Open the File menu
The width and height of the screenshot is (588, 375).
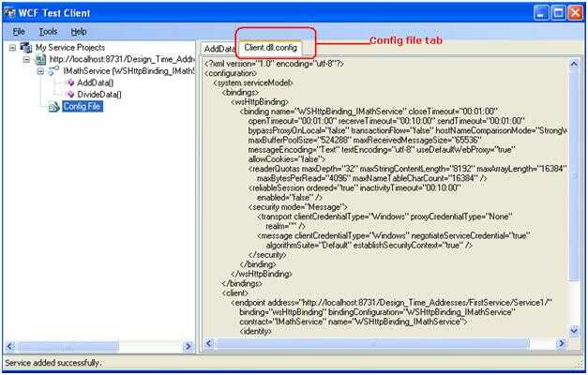[x=19, y=31]
